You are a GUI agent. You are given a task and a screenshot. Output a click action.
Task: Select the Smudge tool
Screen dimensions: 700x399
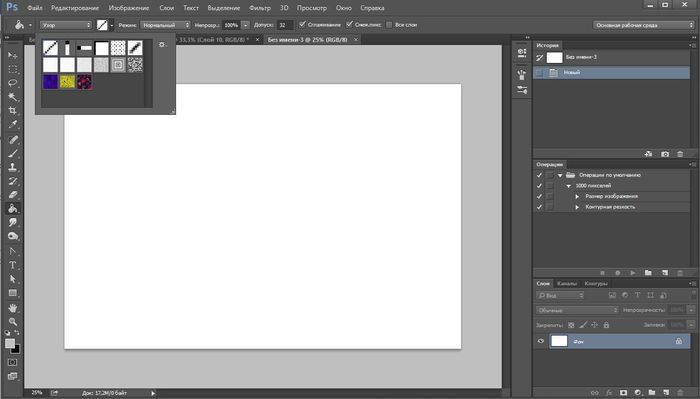pos(12,222)
